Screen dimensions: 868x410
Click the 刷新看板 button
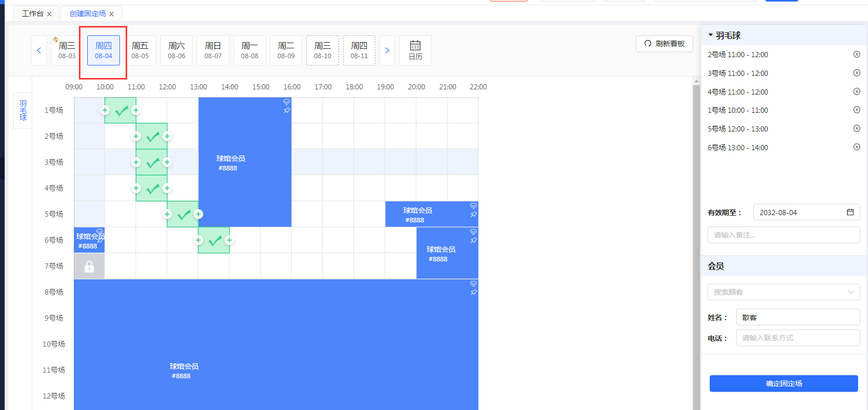(664, 44)
